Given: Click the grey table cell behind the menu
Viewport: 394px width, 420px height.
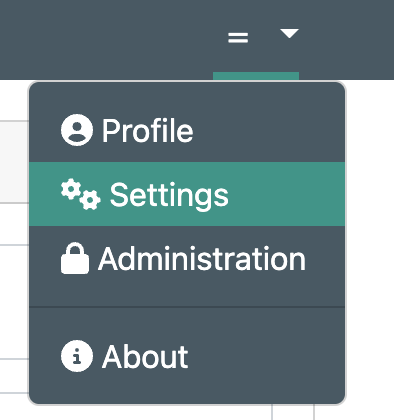Looking at the screenshot, I should coord(14,161).
